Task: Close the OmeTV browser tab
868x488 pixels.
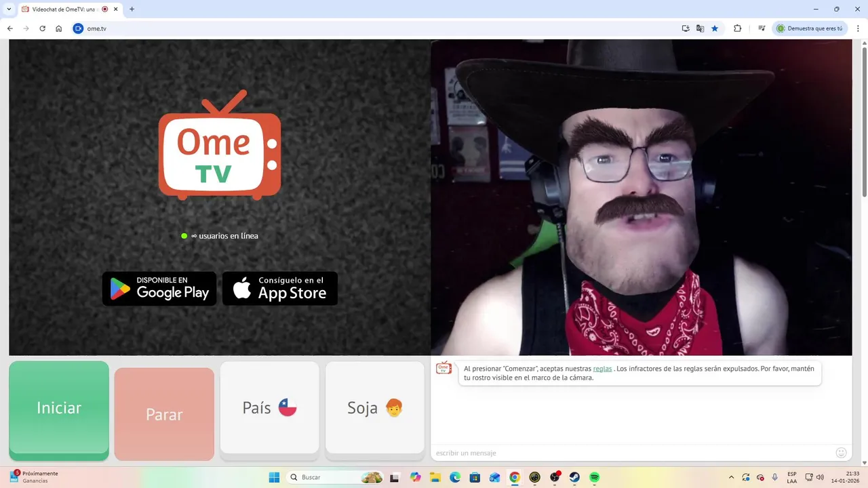Action: [x=115, y=9]
